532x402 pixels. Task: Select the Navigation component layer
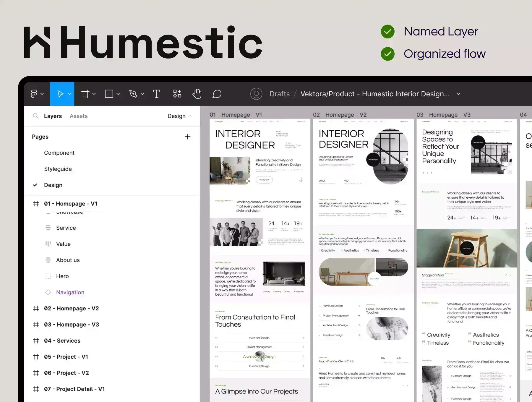70,292
